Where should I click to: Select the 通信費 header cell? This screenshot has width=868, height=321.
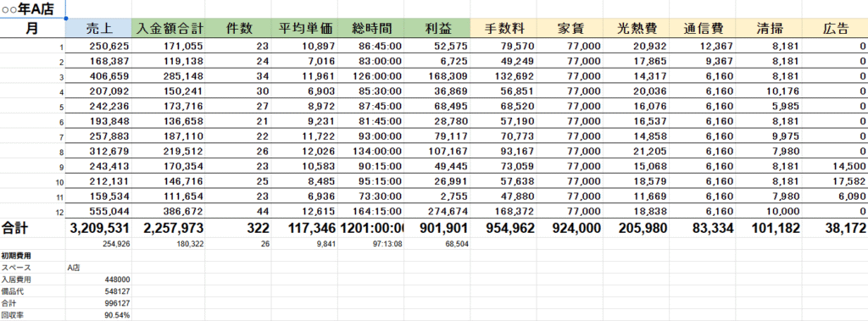pyautogui.click(x=702, y=29)
